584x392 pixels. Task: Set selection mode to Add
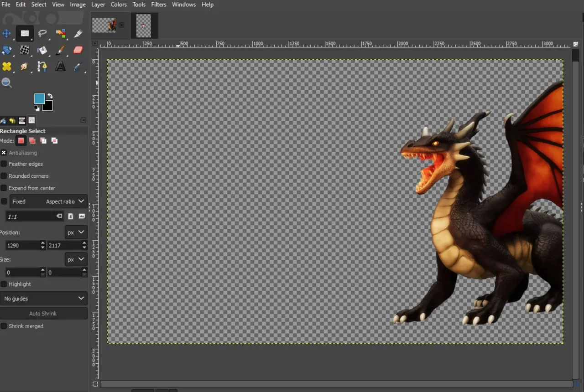coord(32,141)
